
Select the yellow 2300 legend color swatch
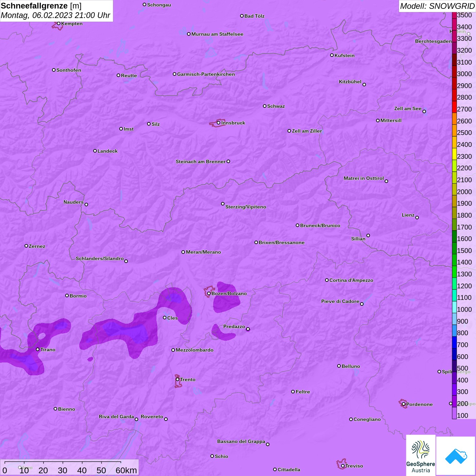[454, 154]
